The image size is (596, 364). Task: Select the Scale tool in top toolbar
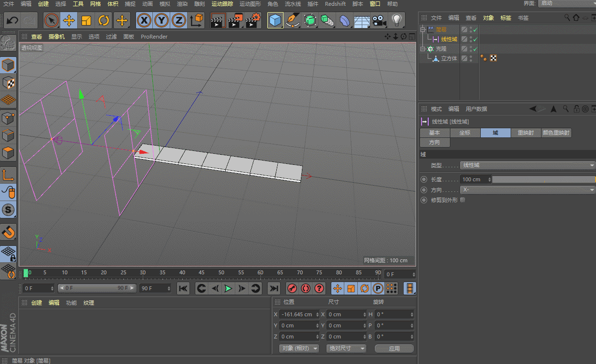point(86,20)
